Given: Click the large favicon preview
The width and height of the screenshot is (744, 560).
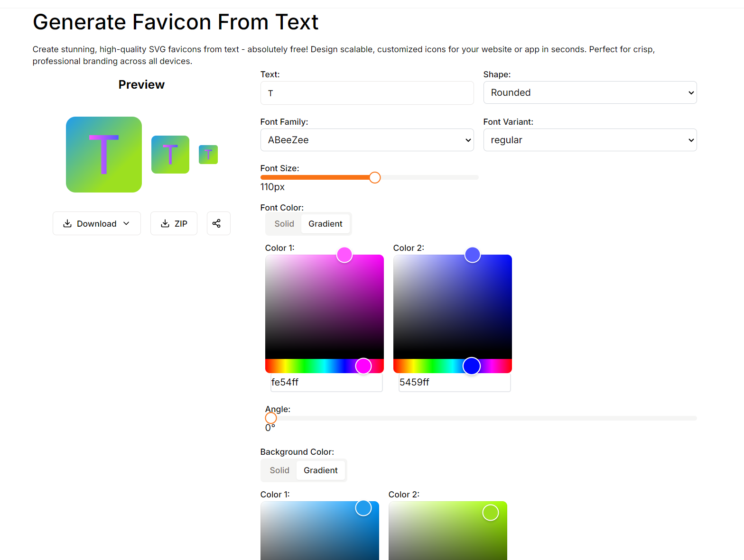Looking at the screenshot, I should [104, 155].
